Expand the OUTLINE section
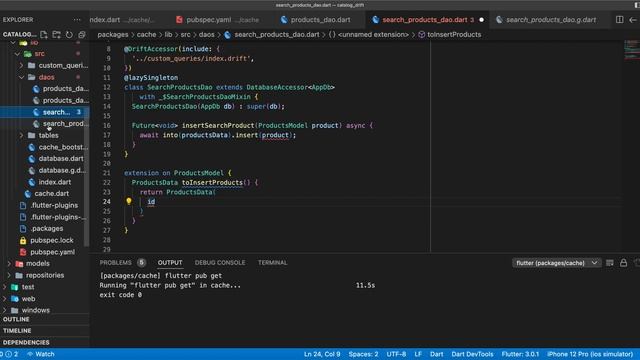 tap(16, 319)
